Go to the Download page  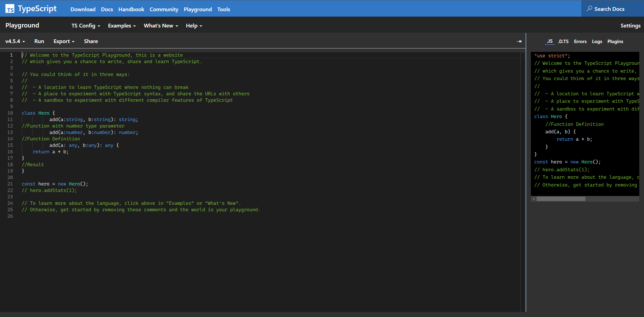(83, 9)
